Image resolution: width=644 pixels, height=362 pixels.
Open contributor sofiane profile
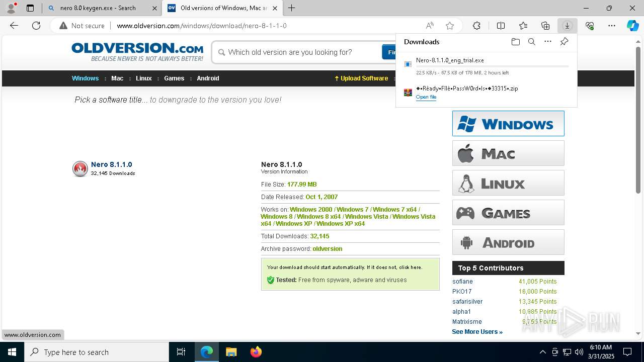pyautogui.click(x=462, y=282)
